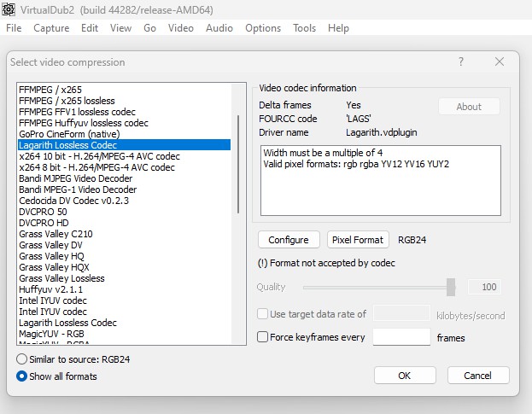Click the Quality slider handle

coord(451,287)
